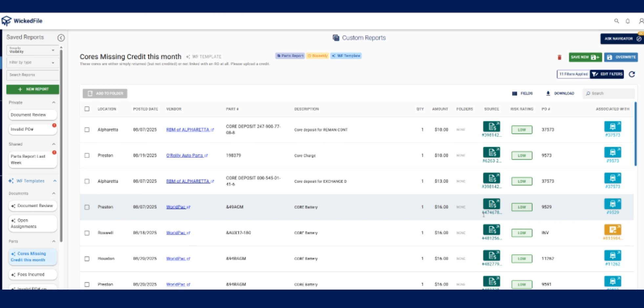The image size is (644, 308).
Task: Open the Filter by type dropdown
Action: click(32, 62)
